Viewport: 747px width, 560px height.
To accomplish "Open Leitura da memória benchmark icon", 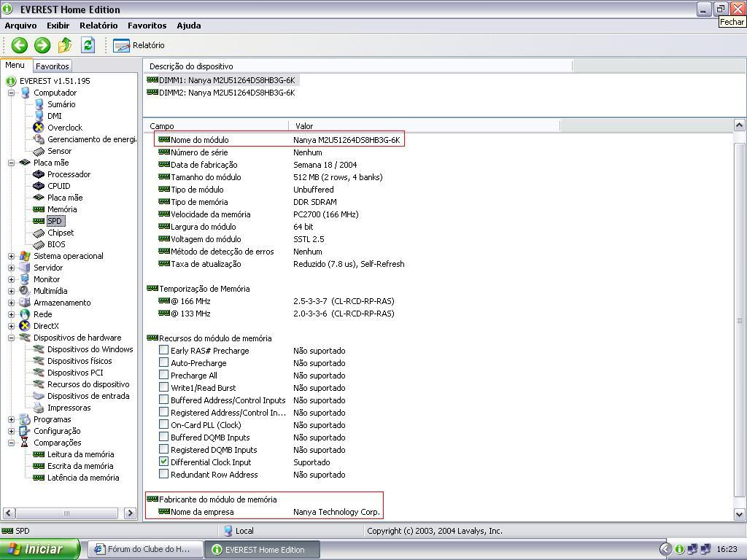I will 39,454.
